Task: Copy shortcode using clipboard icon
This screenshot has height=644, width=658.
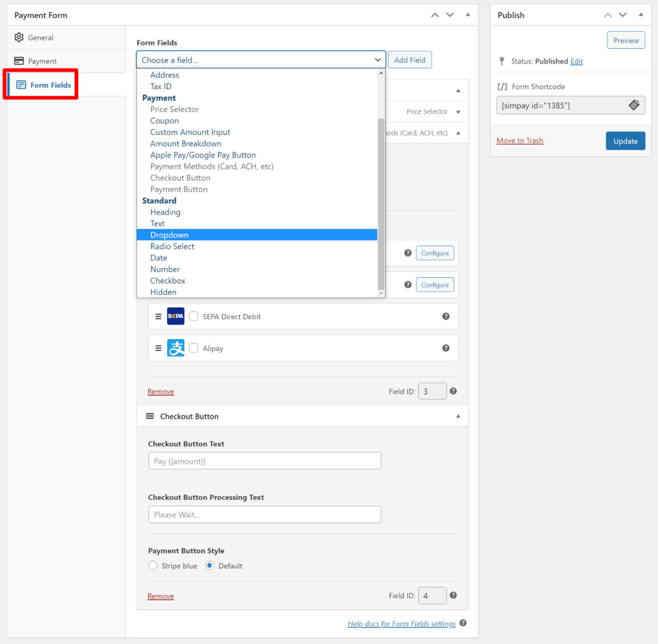Action: pyautogui.click(x=634, y=105)
